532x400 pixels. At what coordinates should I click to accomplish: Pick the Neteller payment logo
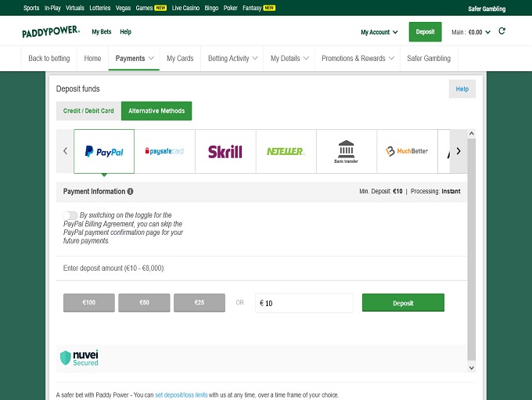coord(285,151)
